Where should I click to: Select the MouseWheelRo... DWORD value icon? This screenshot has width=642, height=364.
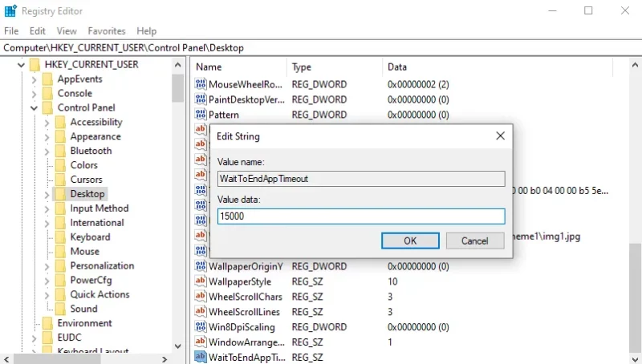pyautogui.click(x=200, y=84)
